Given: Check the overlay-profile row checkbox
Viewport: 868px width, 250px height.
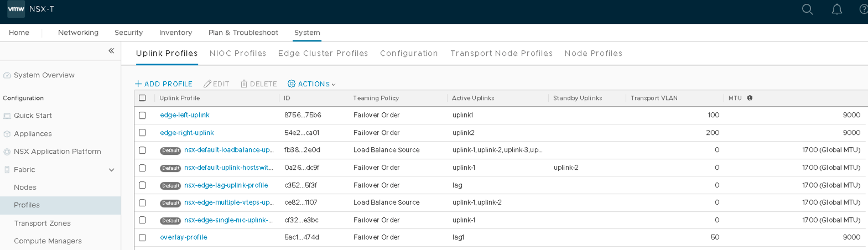Looking at the screenshot, I should (x=142, y=237).
